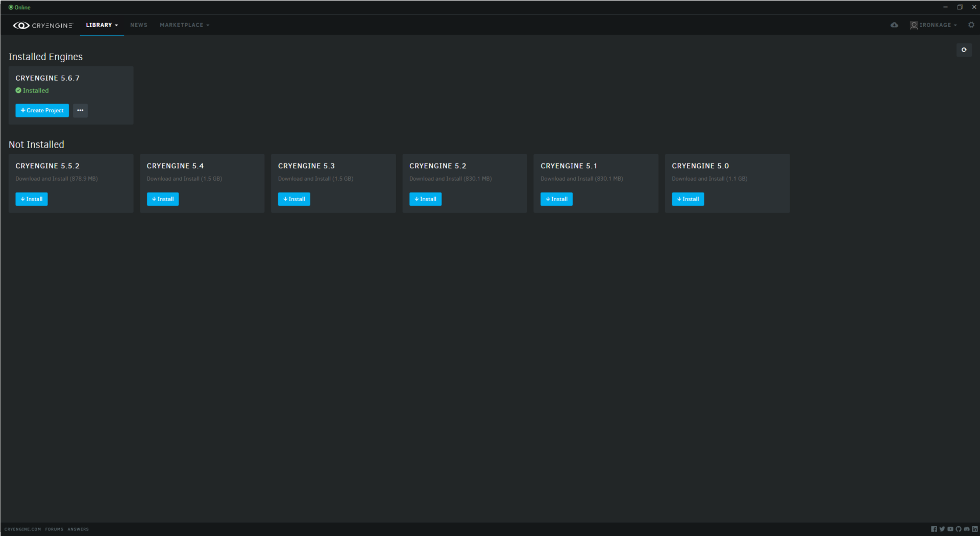Create Project with CRYENGINE 5.6.7
This screenshot has height=536, width=980.
42,110
